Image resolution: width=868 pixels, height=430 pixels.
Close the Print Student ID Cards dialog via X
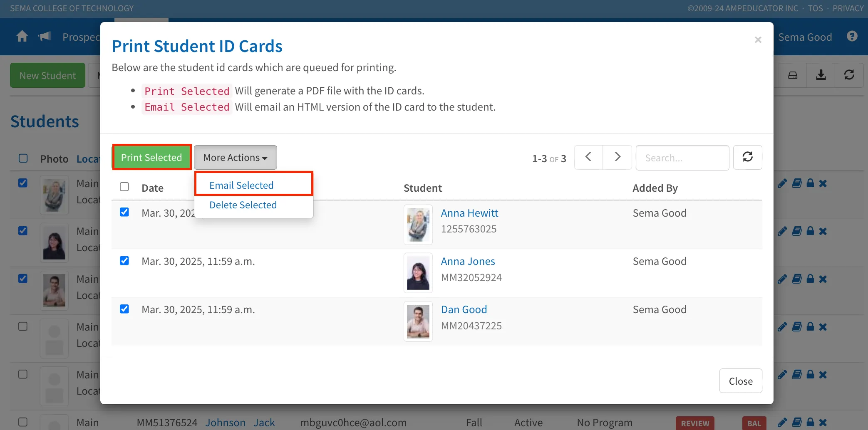pos(758,40)
